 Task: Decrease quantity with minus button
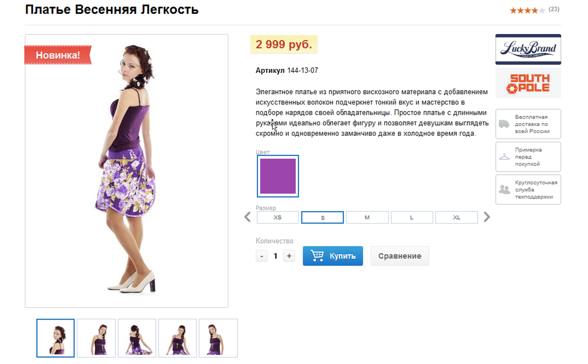[x=262, y=256]
